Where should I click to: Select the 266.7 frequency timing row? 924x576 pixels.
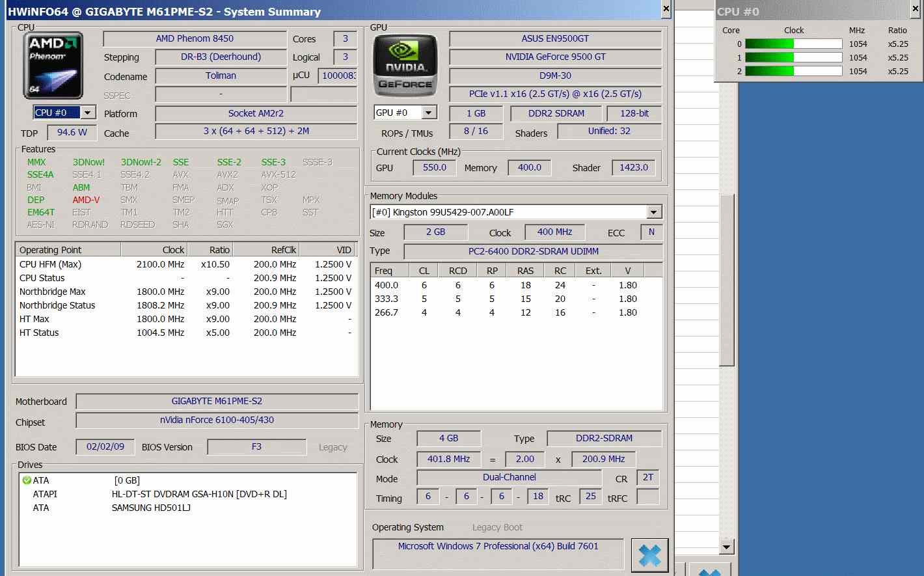pyautogui.click(x=516, y=312)
